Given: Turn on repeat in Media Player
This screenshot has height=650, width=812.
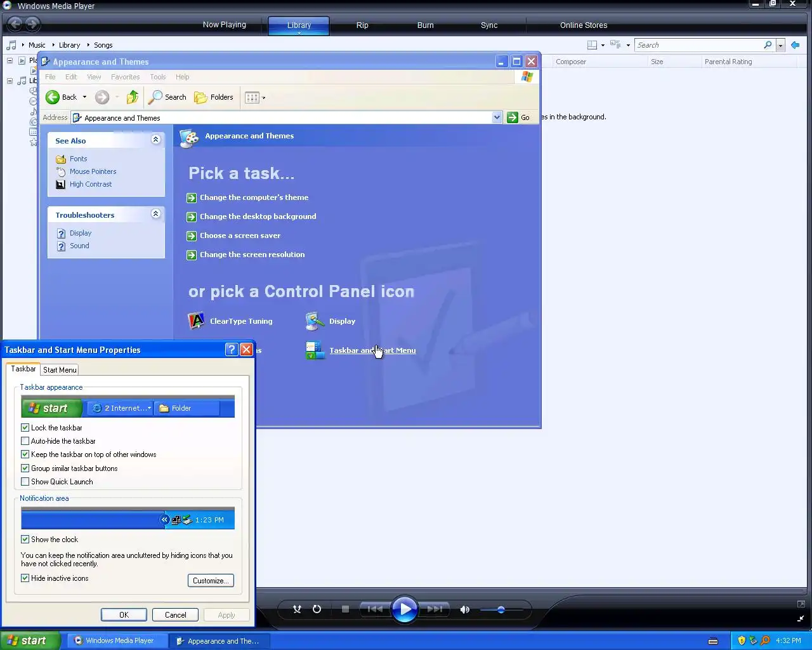Looking at the screenshot, I should (x=317, y=609).
